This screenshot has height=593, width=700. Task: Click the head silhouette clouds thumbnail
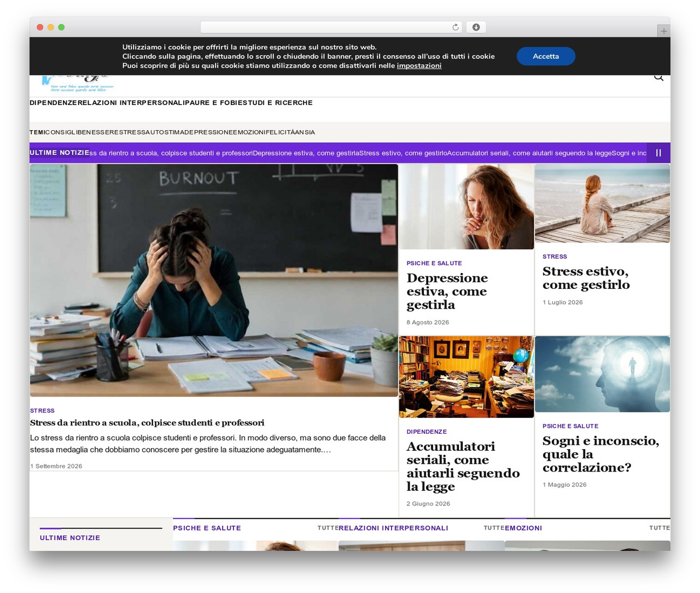(x=602, y=374)
